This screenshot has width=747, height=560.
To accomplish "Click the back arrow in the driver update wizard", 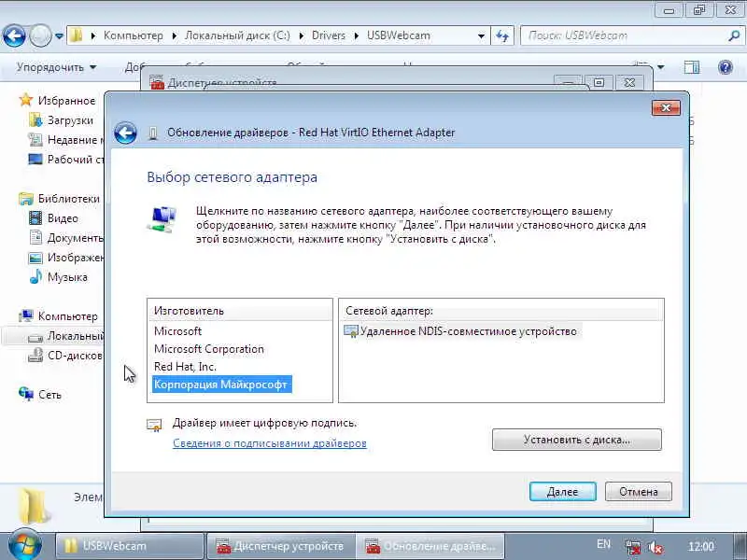I will 125,133.
